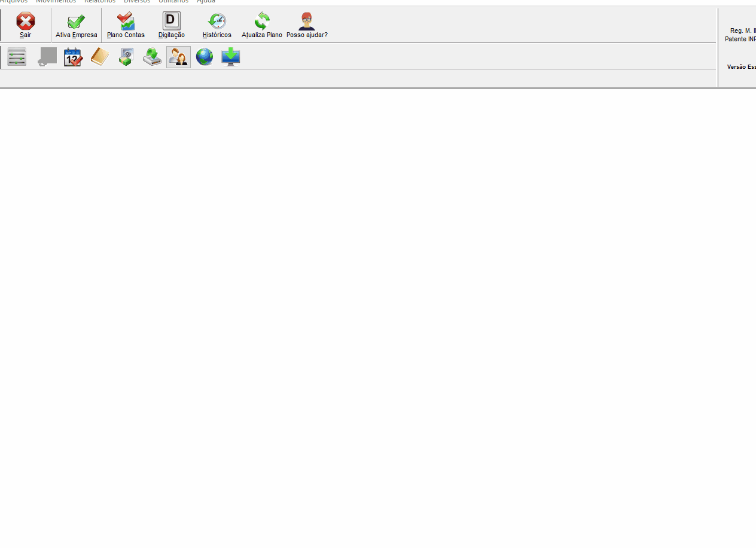
Task: Open the safe with money icon
Action: [126, 57]
